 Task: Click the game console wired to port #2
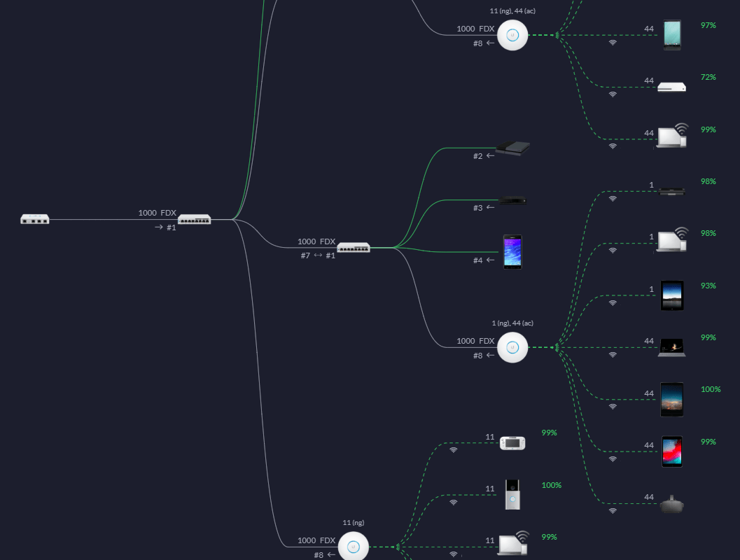coord(512,148)
